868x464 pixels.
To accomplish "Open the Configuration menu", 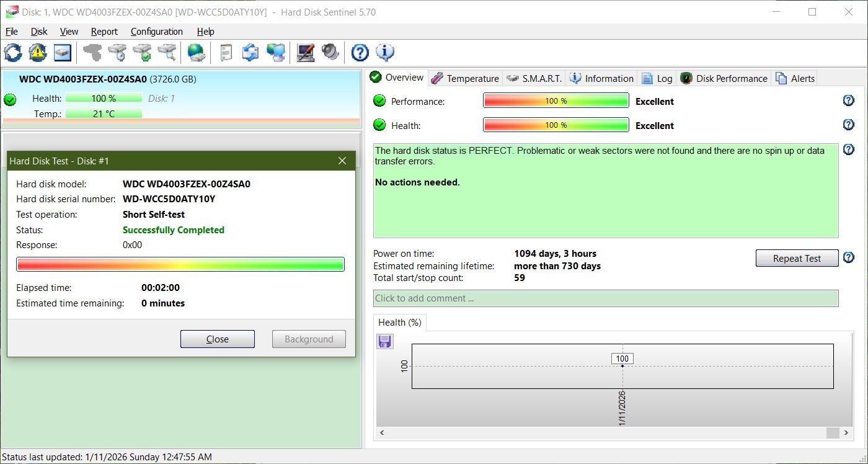I will point(157,32).
